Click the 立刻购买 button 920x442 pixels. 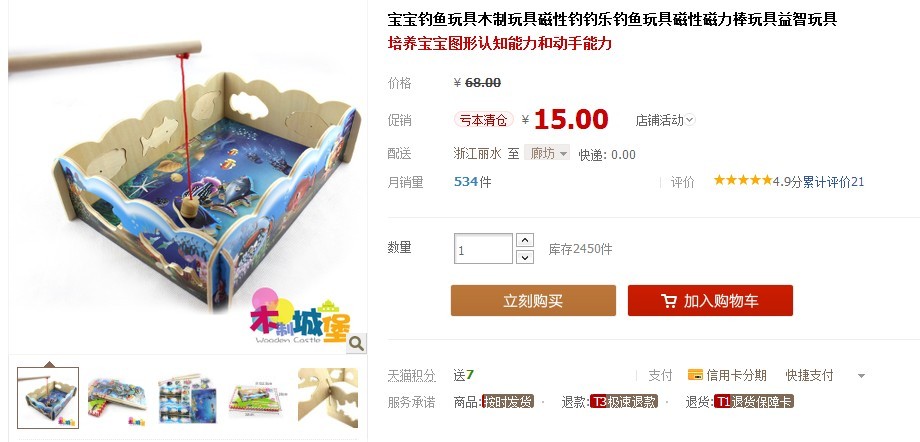click(x=533, y=301)
